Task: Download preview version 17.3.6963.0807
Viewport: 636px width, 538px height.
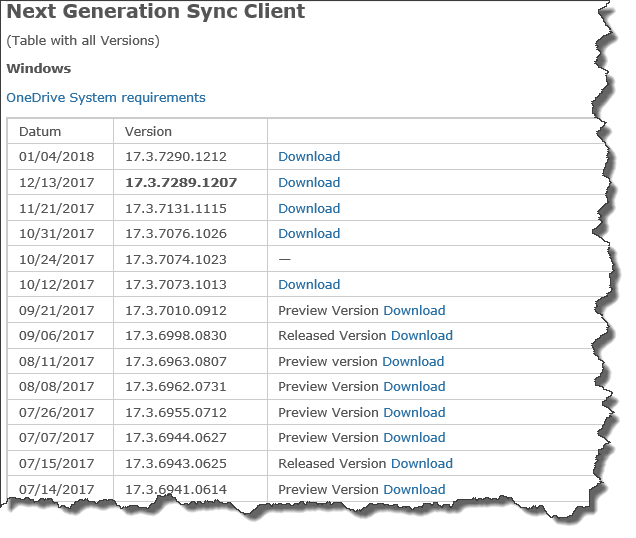Action: tap(413, 361)
